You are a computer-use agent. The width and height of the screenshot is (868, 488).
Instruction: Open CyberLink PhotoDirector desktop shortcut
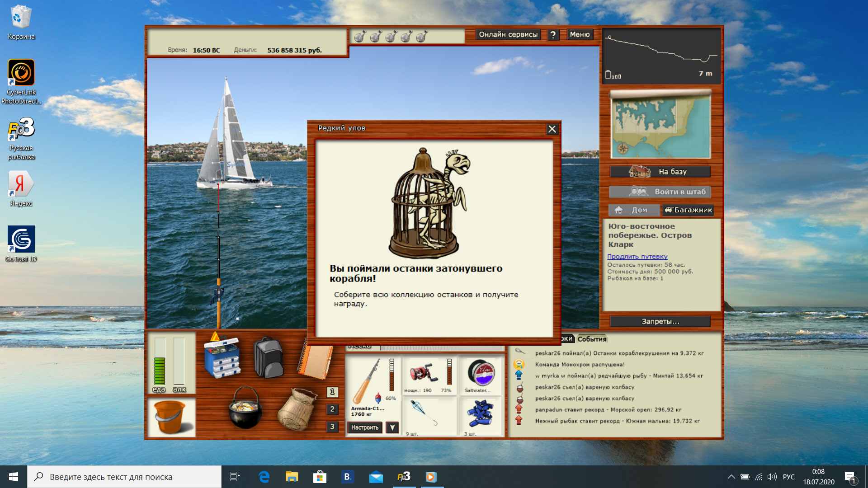coord(21,82)
